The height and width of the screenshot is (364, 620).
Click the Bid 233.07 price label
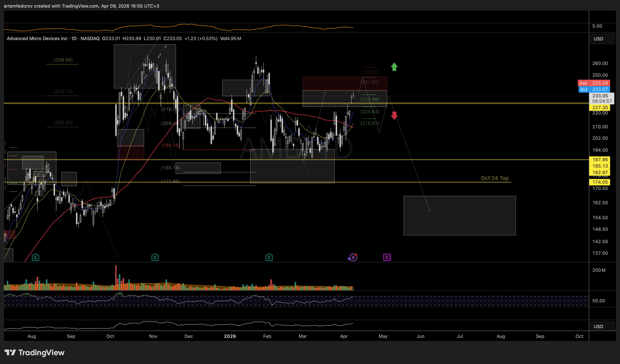tap(594, 90)
